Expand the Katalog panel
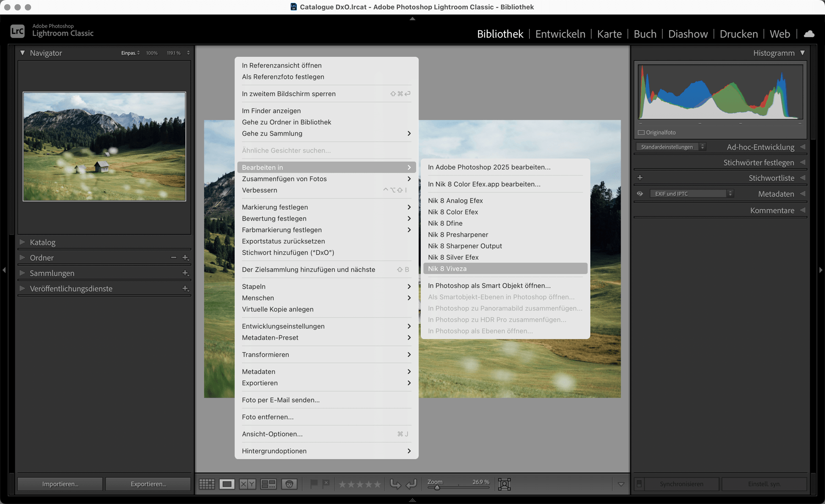Image resolution: width=825 pixels, height=504 pixels. coord(22,242)
